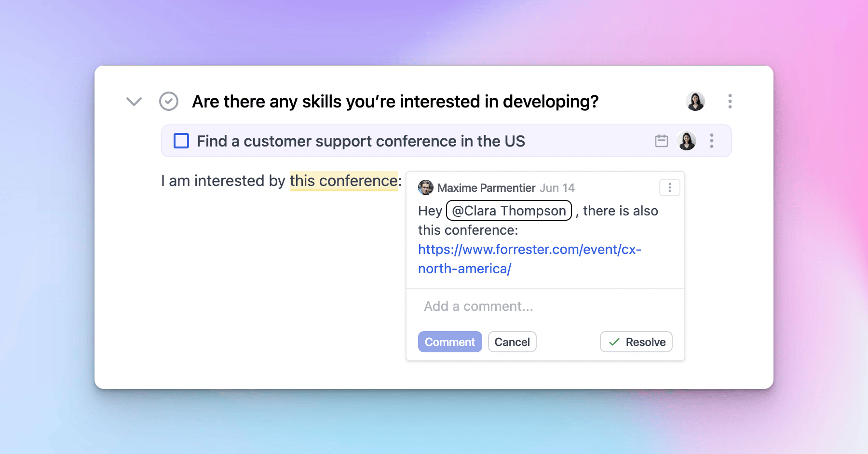
Task: Resolve the comment thread
Action: pyautogui.click(x=636, y=342)
